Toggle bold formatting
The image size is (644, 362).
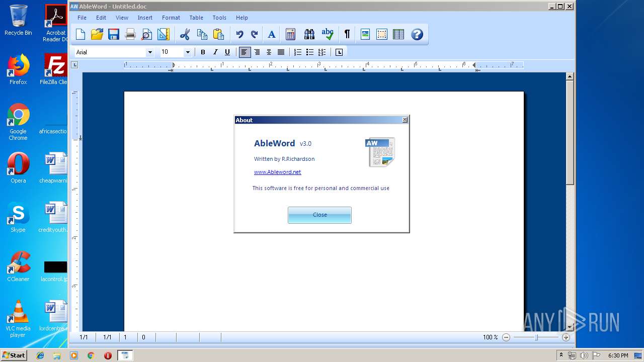coord(203,52)
